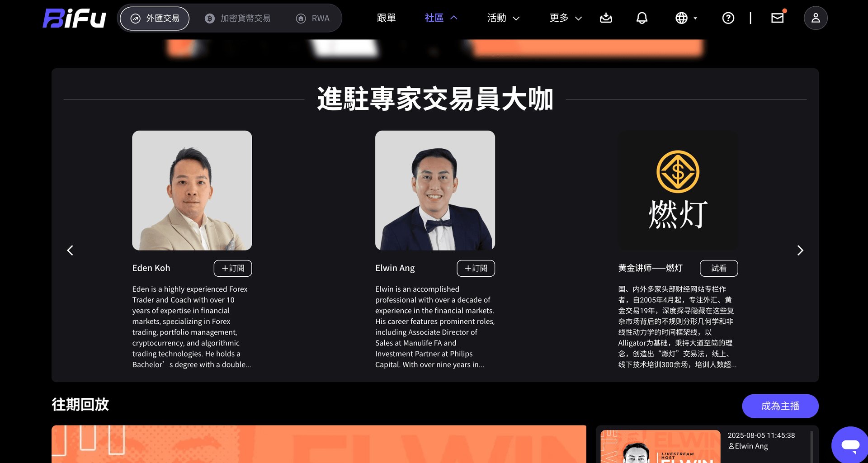Open the 跟單 menu item
Viewport: 868px width, 463px height.
tap(386, 18)
